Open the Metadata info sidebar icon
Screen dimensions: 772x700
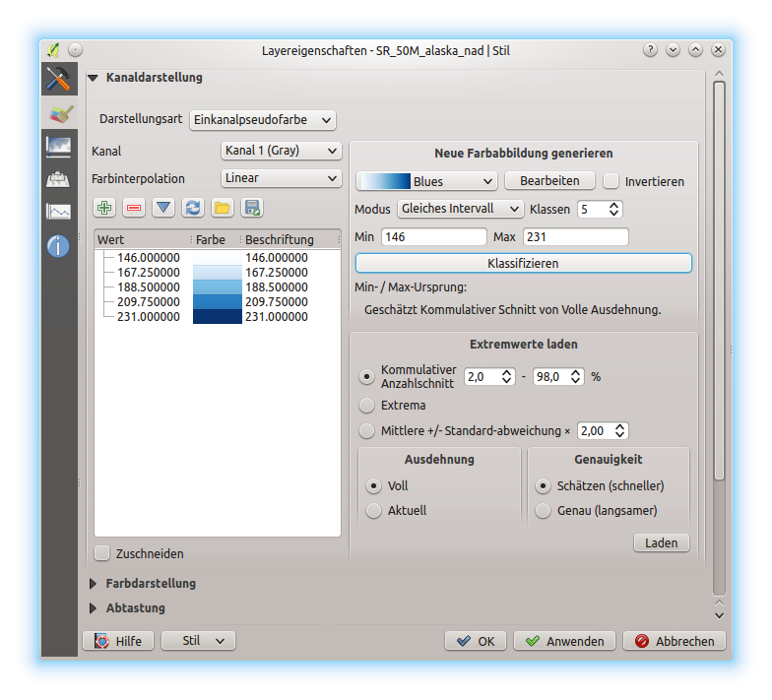click(59, 245)
